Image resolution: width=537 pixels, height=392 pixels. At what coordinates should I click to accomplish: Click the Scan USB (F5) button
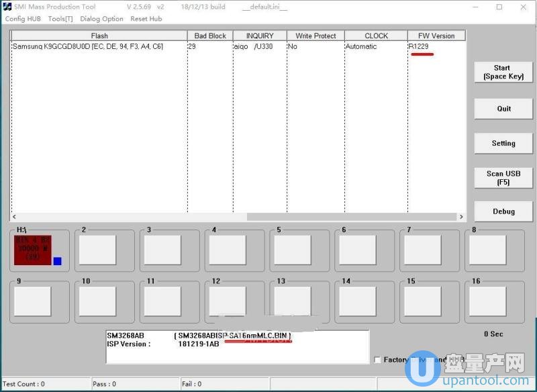tap(503, 178)
